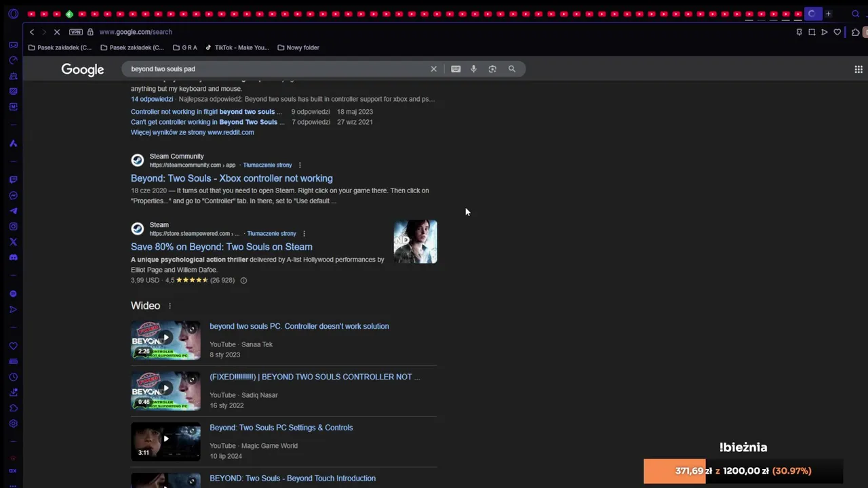The width and height of the screenshot is (868, 488).
Task: Click the donation goal progress bar overlay
Action: coord(743,471)
